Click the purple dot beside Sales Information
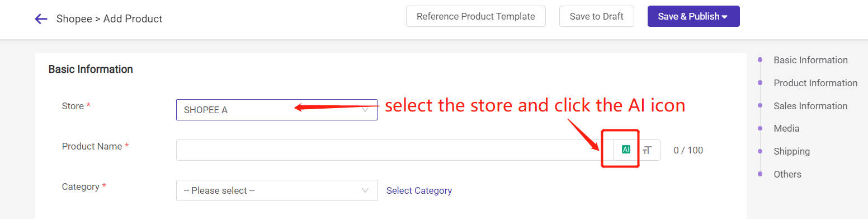 759,106
